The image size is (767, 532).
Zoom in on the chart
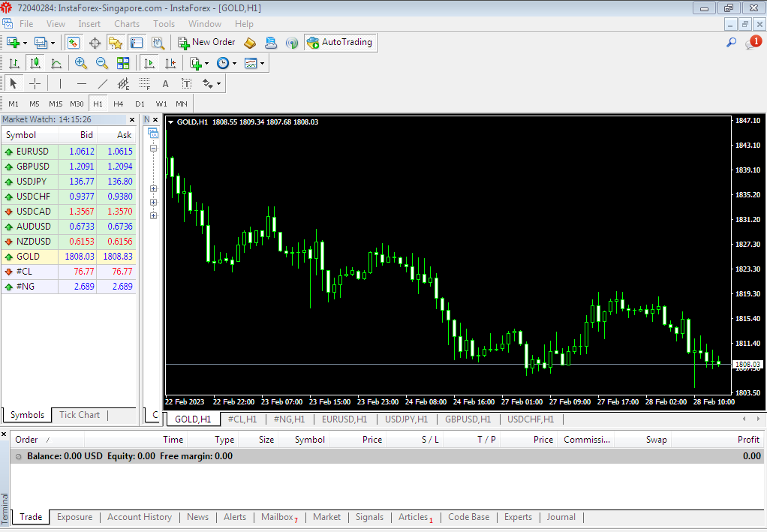(x=81, y=63)
